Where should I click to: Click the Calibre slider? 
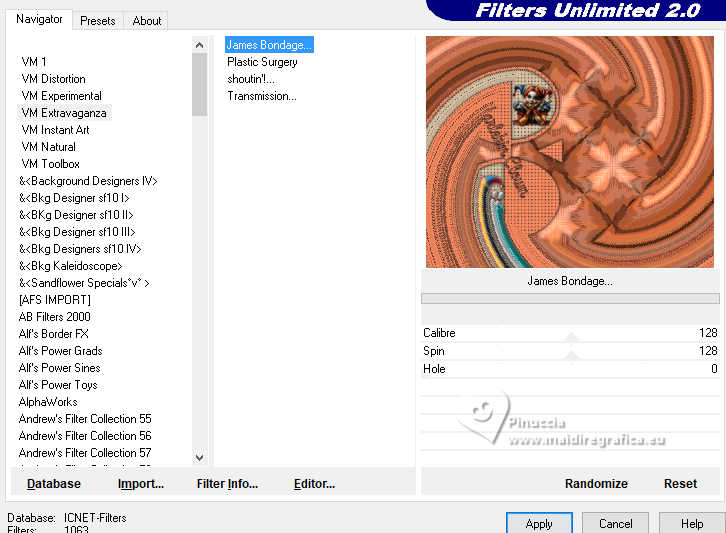[x=570, y=333]
